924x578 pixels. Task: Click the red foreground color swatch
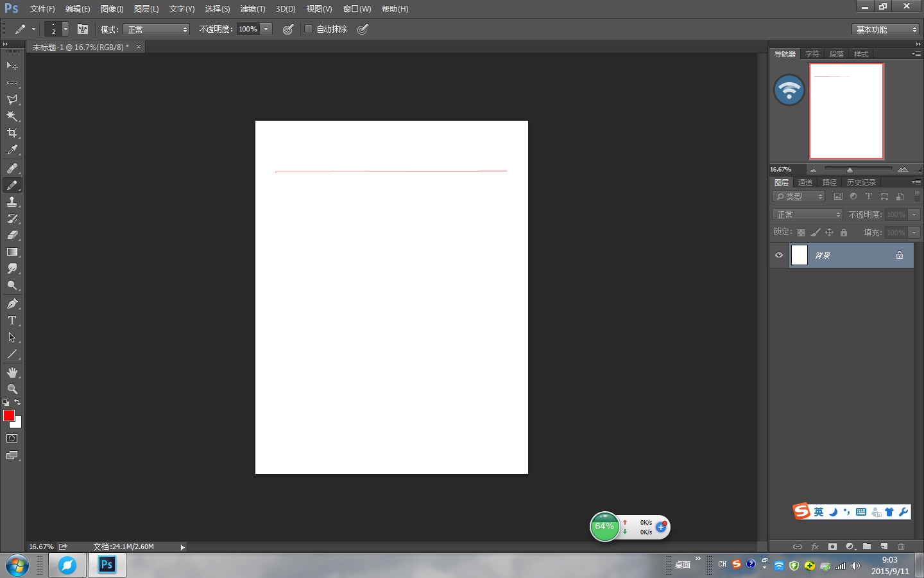[x=8, y=416]
